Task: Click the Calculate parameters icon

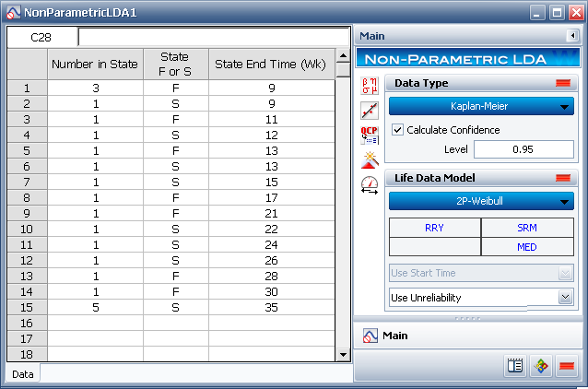Action: [x=370, y=87]
